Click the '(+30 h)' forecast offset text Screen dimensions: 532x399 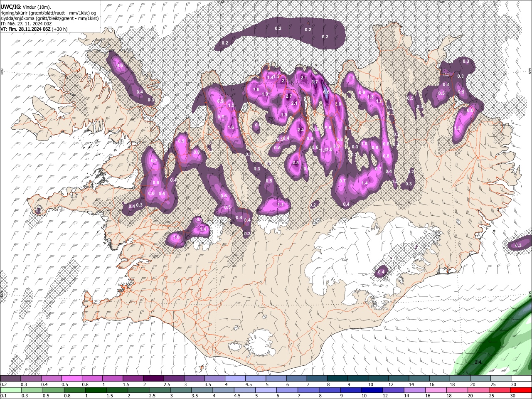(60, 29)
